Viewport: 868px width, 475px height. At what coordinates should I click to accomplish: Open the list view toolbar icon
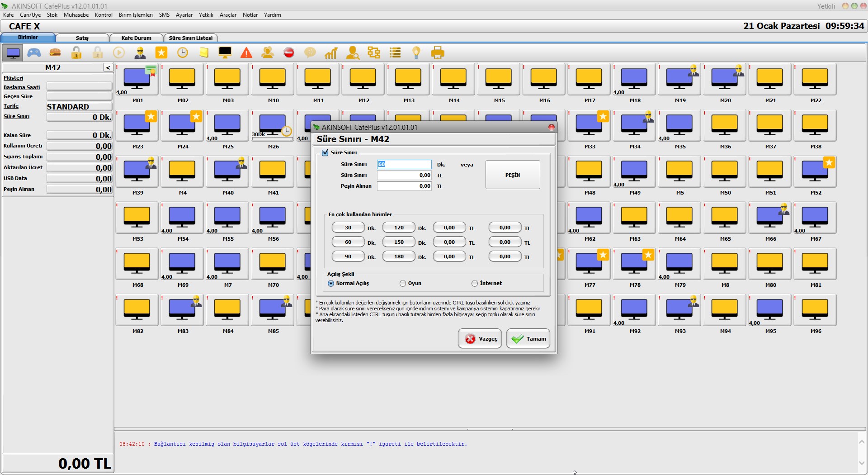pos(395,53)
